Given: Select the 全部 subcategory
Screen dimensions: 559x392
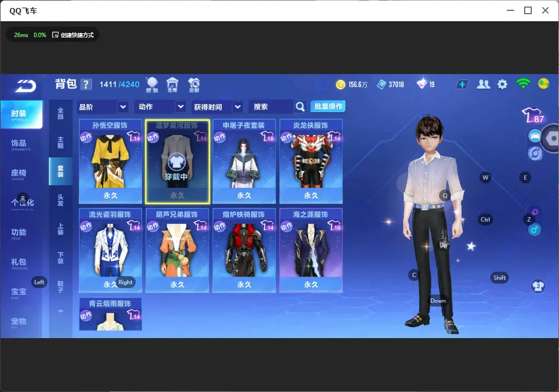Looking at the screenshot, I should click(x=60, y=114).
